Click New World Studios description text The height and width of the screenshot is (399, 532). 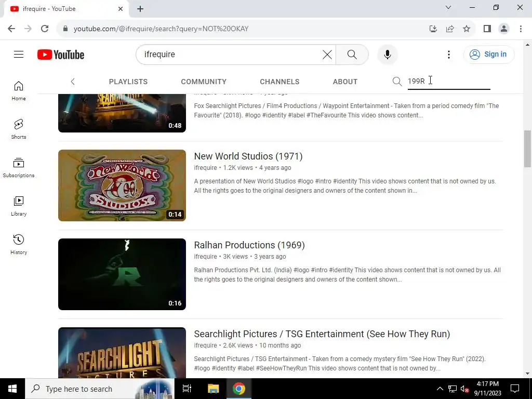345,186
